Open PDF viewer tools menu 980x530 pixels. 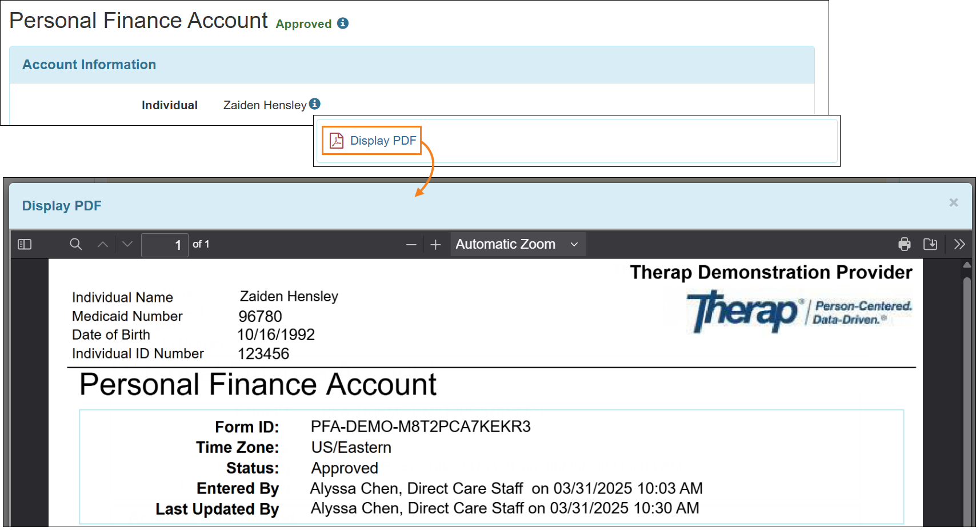pos(959,245)
